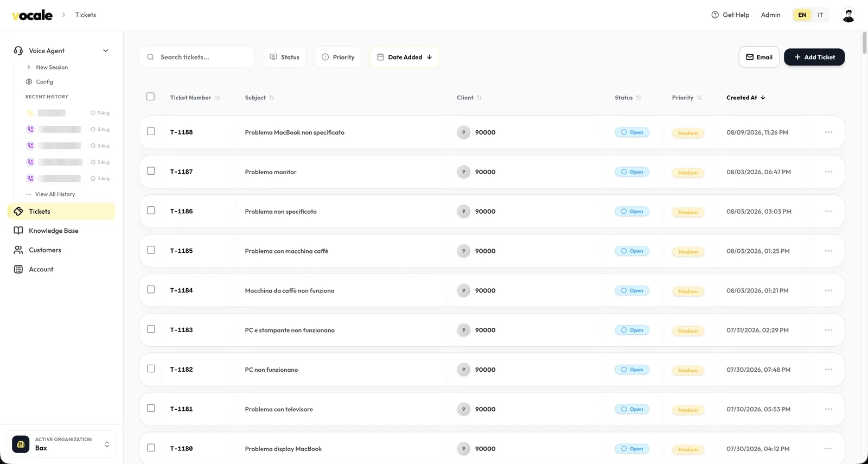Image resolution: width=868 pixels, height=464 pixels.
Task: Open the Date Added sort dropdown
Action: tap(405, 57)
